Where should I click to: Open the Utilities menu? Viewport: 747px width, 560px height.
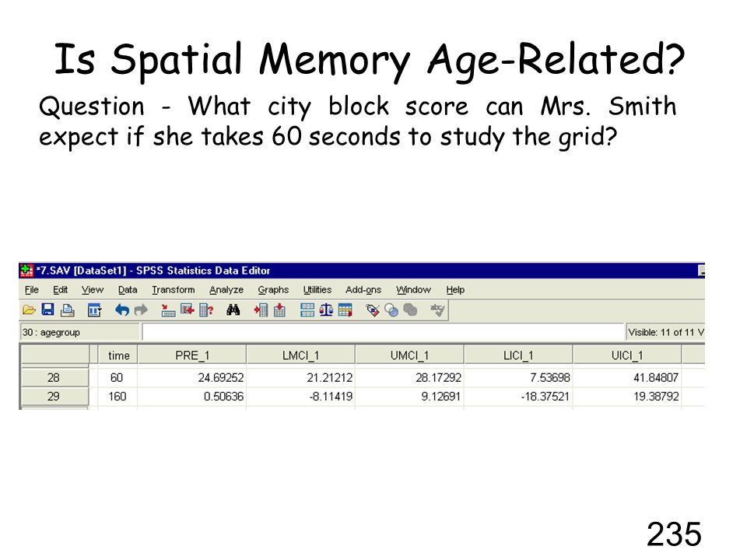tap(317, 289)
